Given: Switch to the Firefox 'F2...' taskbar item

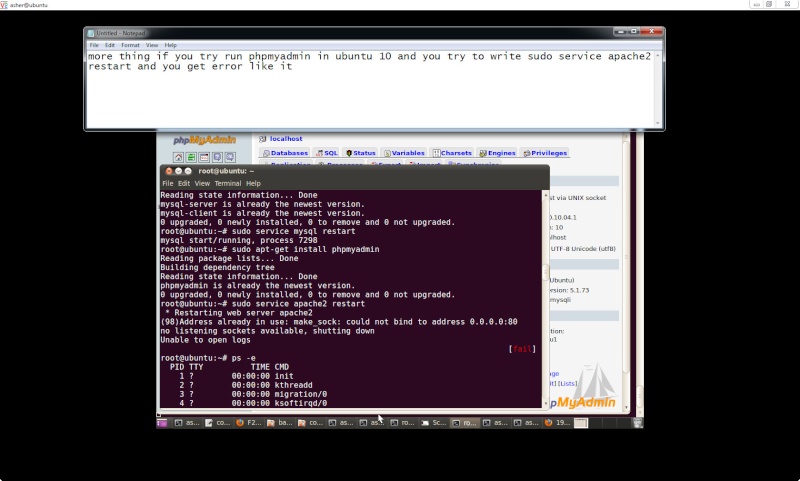Looking at the screenshot, I should [x=248, y=423].
